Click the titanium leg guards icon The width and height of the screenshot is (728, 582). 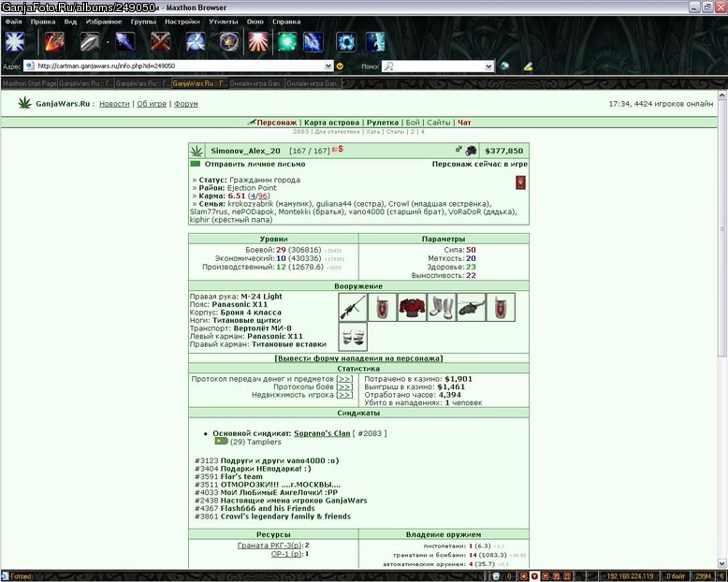click(x=441, y=307)
